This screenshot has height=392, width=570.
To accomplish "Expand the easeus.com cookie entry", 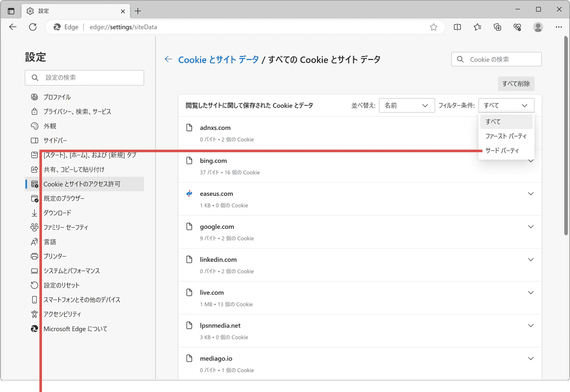I will point(530,194).
